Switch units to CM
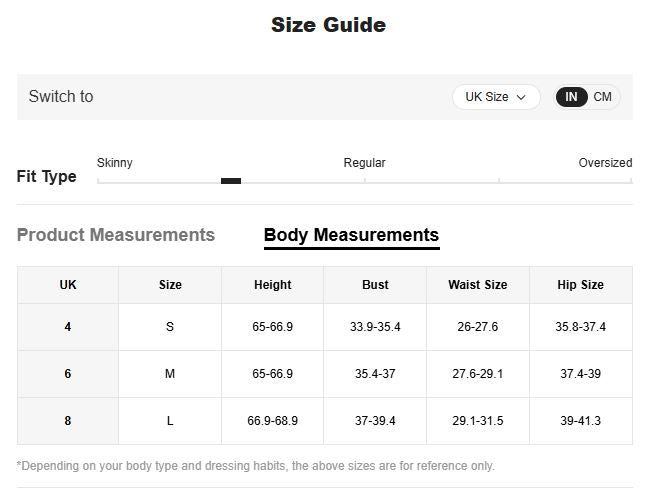654x503 pixels. pos(602,97)
